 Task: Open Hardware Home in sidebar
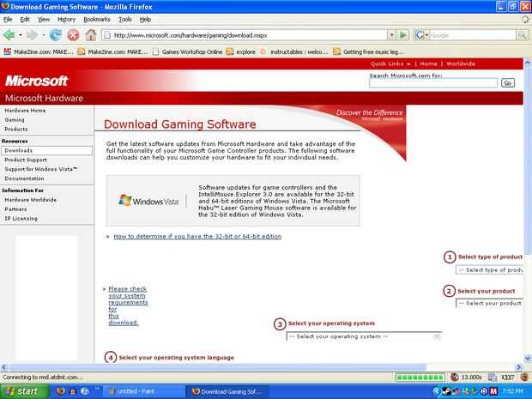(x=25, y=111)
